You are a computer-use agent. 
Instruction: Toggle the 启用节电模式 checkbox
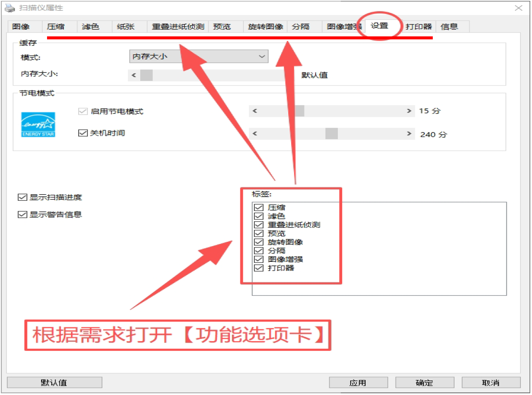coord(83,112)
